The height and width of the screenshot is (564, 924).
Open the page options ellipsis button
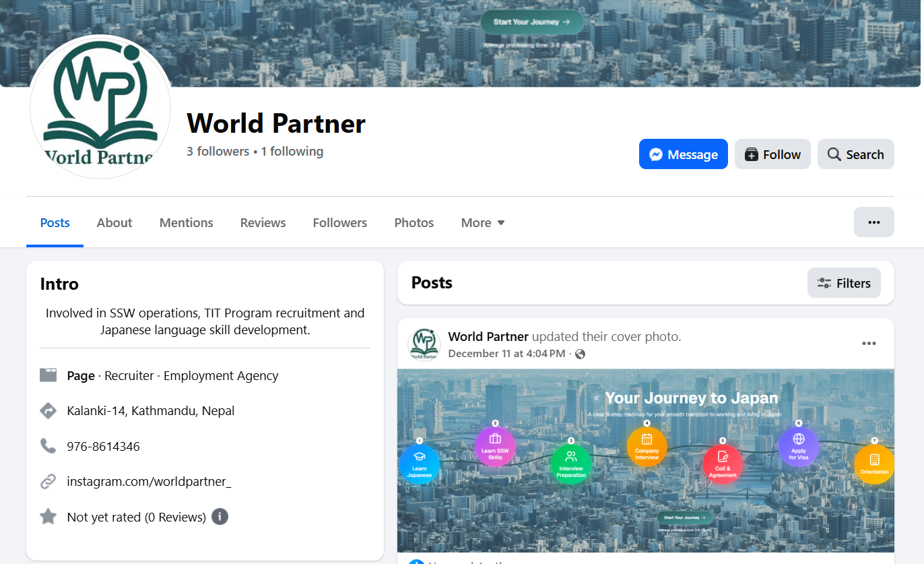(x=873, y=222)
